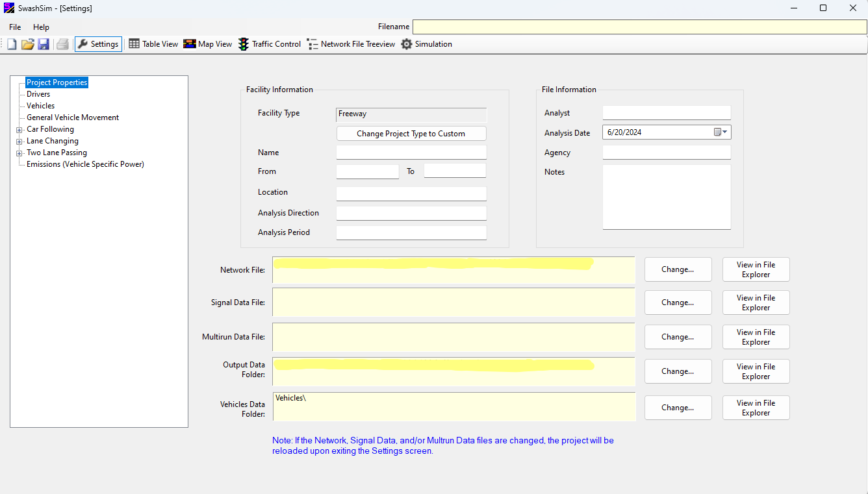Click the Multirun Data File path box
This screenshot has height=494, width=868.
453,337
